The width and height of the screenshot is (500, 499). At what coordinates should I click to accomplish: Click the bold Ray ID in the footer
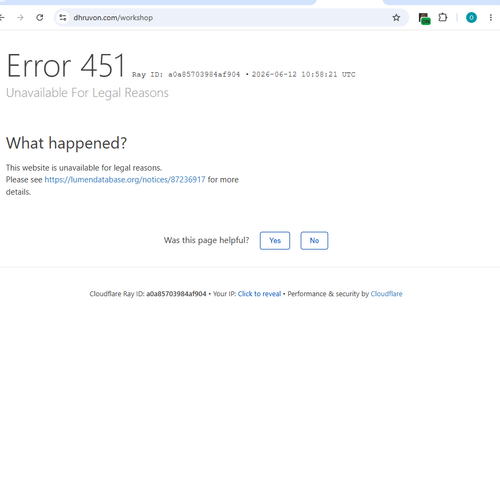point(176,294)
